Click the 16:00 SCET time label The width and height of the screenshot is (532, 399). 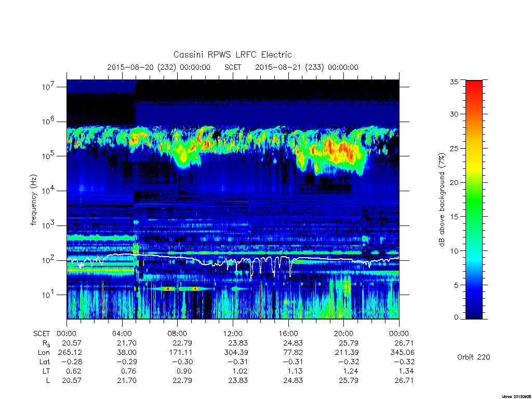[288, 334]
